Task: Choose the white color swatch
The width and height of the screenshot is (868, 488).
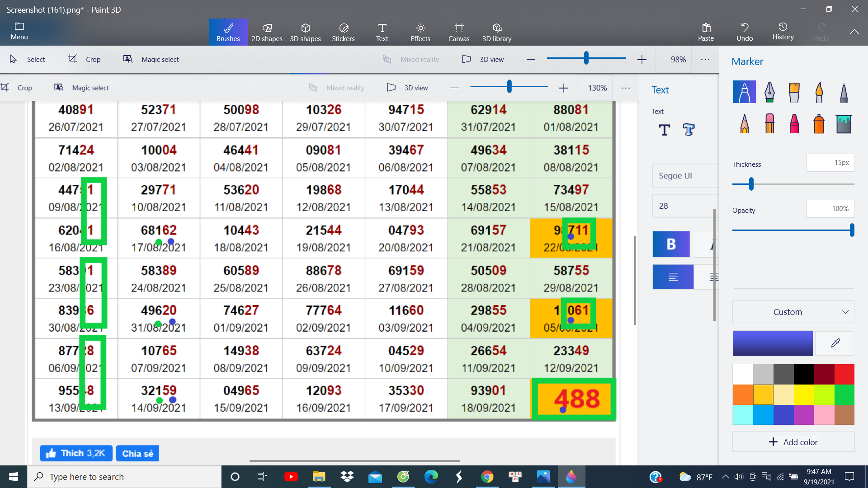Action: 743,374
